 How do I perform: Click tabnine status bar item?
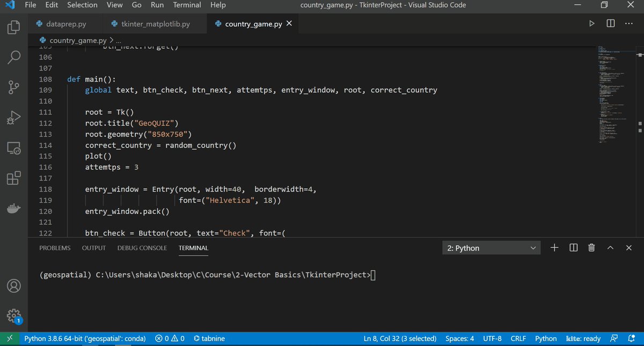(x=209, y=338)
